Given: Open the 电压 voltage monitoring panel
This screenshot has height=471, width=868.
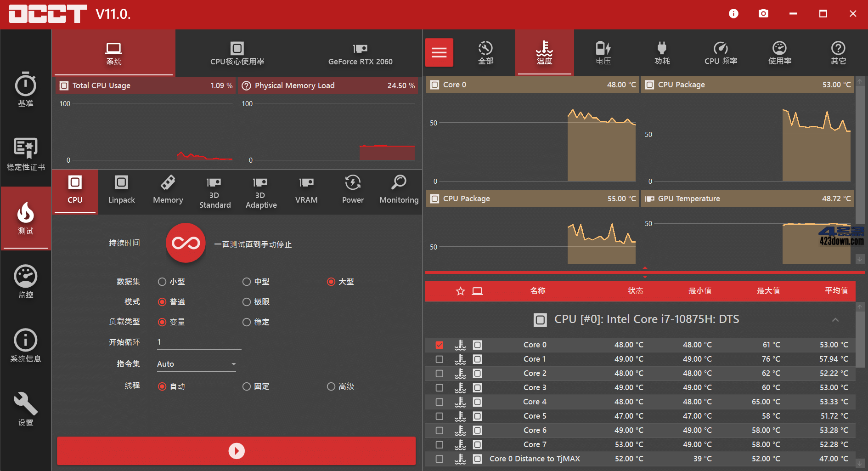Looking at the screenshot, I should point(603,52).
